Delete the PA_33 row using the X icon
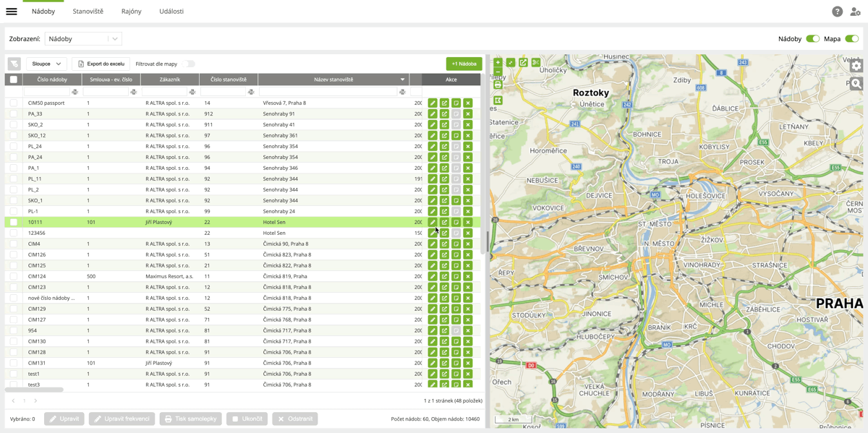This screenshot has width=868, height=433. pos(468,114)
